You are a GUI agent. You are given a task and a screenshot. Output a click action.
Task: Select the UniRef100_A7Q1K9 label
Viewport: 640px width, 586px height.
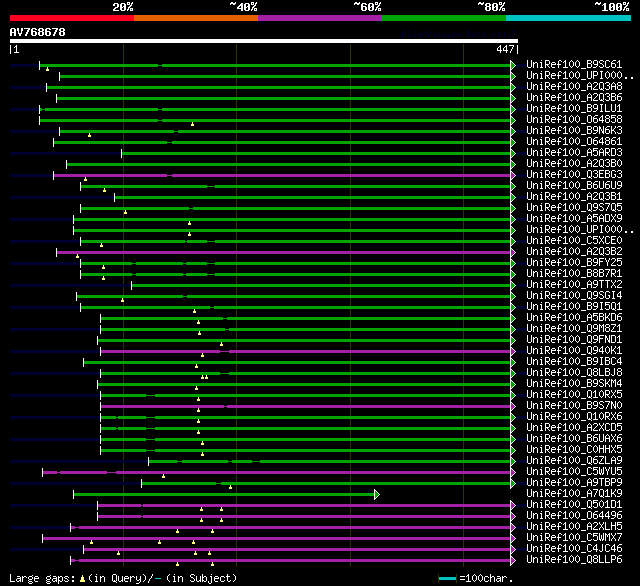pos(574,494)
